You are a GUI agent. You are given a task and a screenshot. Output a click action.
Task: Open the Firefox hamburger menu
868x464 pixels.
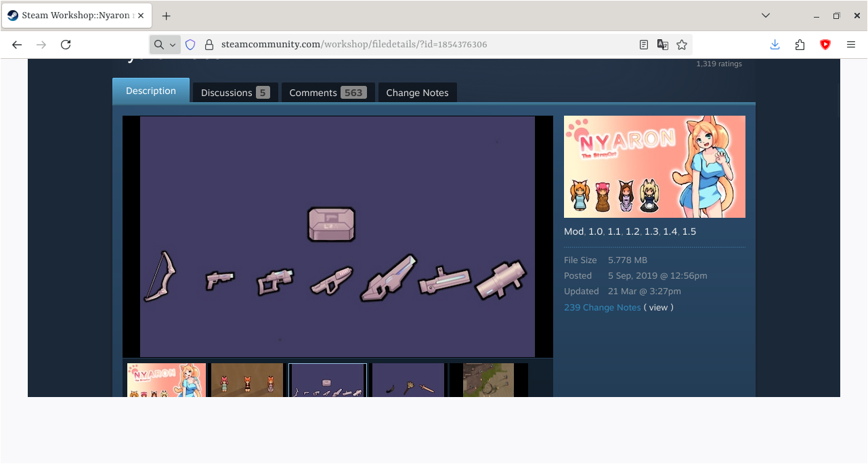coord(851,45)
